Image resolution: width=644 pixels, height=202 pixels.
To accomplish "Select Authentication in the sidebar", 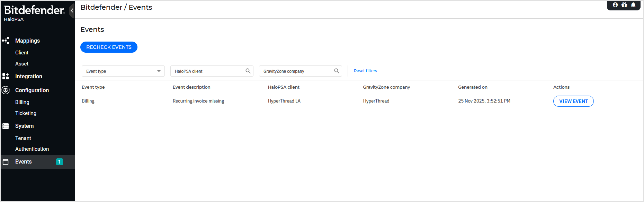I will coord(32,149).
